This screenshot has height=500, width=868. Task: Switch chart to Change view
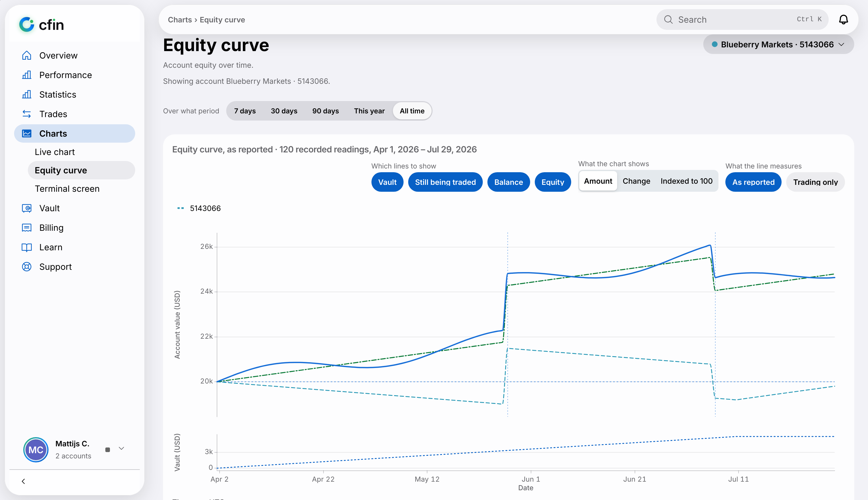point(636,181)
